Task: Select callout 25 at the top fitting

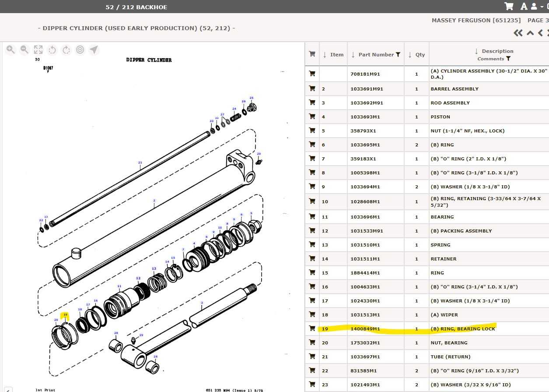Action: 251,98
